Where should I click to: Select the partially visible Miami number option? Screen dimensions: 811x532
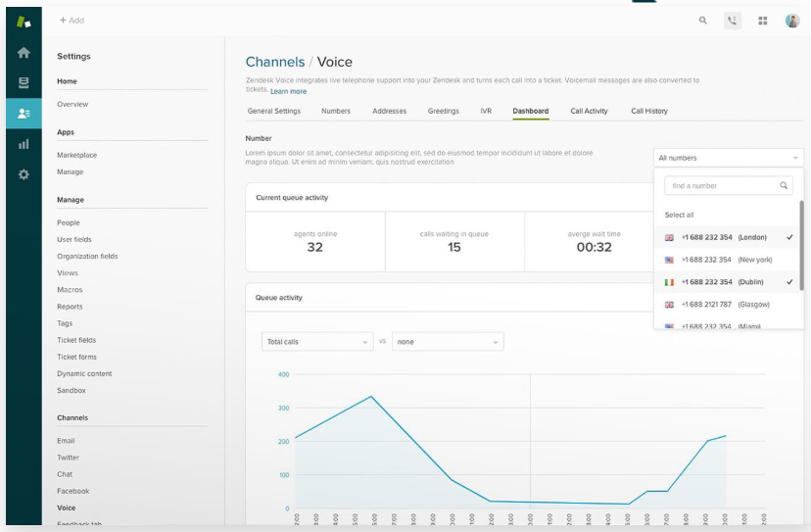coord(727,325)
